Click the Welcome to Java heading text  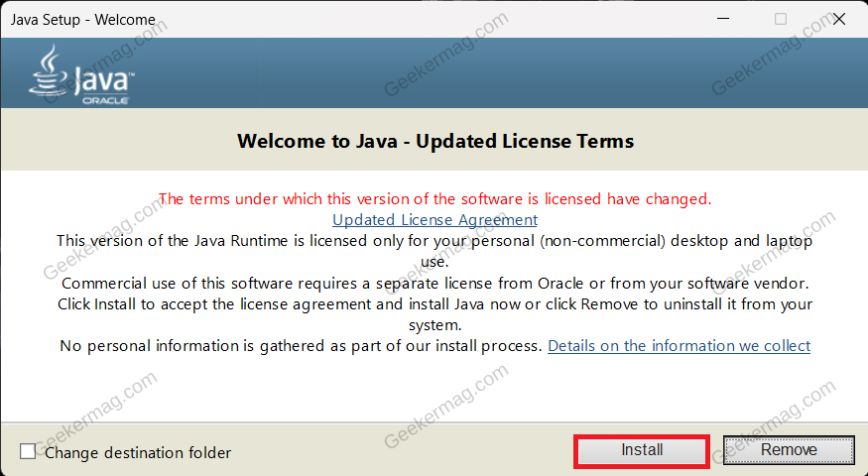[435, 141]
